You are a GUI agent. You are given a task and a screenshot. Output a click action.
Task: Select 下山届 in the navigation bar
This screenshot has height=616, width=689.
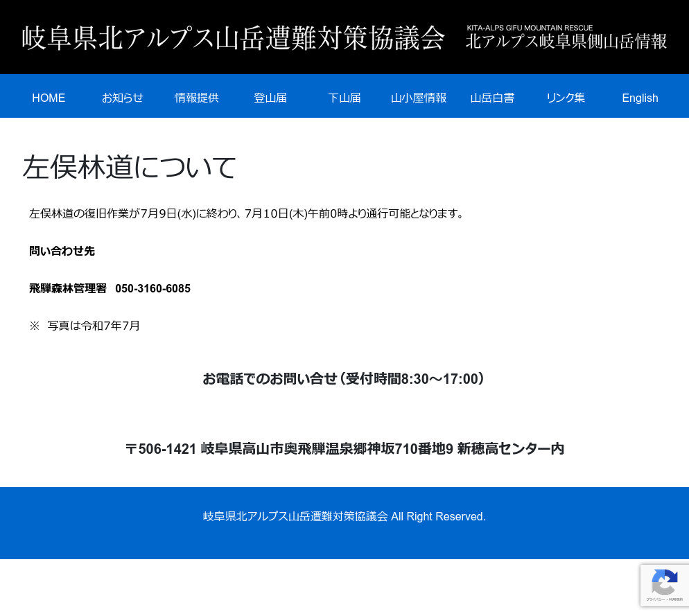pyautogui.click(x=344, y=98)
